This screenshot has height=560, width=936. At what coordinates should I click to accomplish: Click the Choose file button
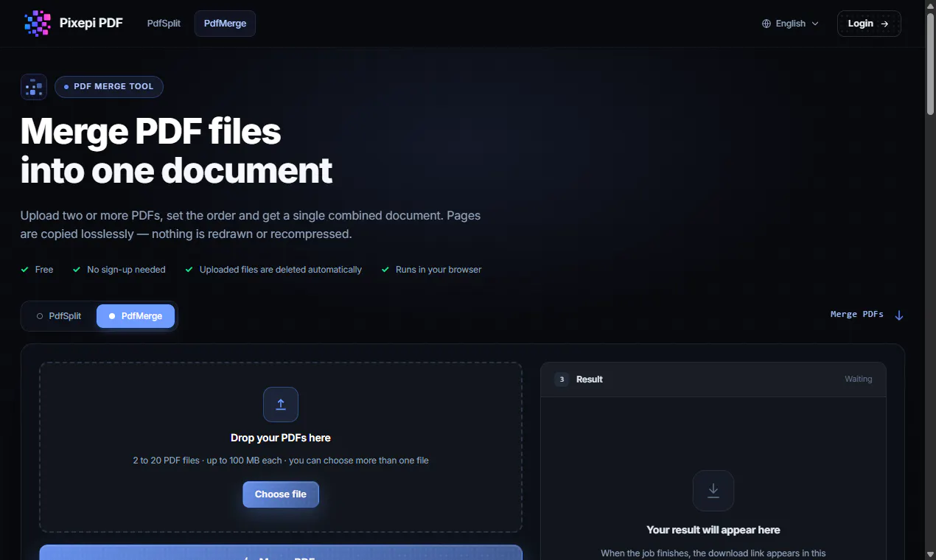(281, 494)
